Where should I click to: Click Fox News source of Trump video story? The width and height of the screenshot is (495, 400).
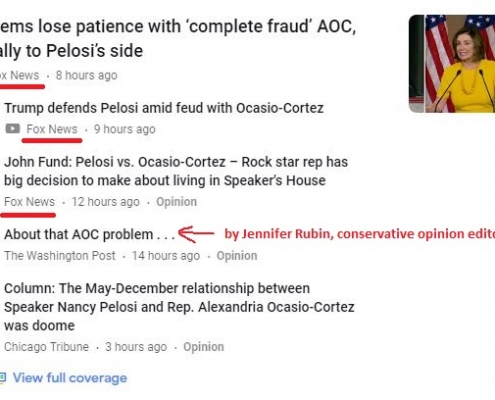[52, 129]
